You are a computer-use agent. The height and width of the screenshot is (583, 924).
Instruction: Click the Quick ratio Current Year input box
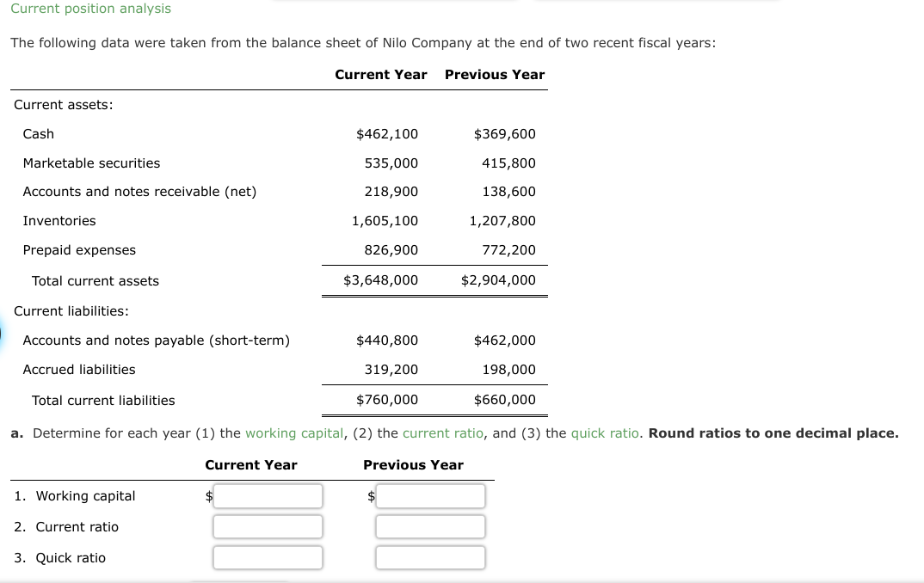tap(268, 557)
